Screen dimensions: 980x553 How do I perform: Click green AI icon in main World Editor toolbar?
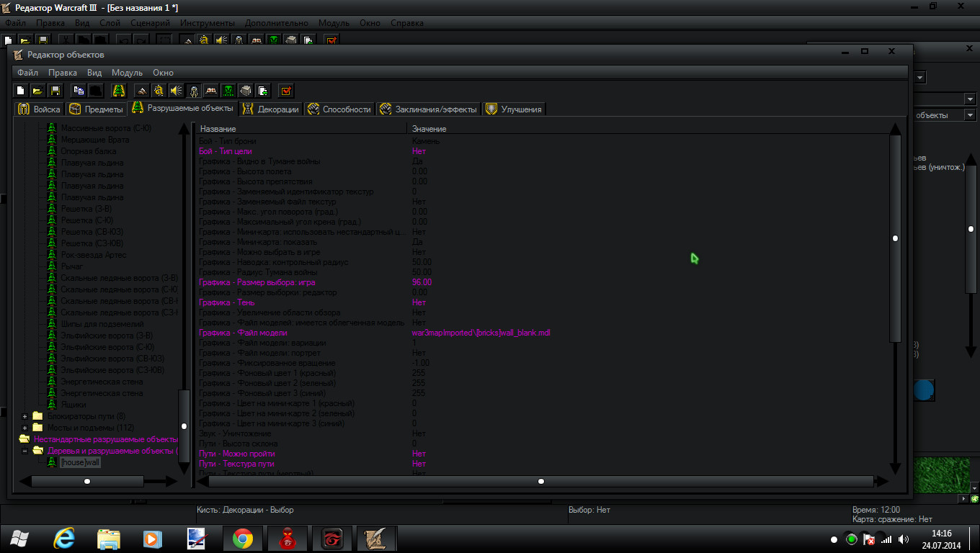coord(274,40)
